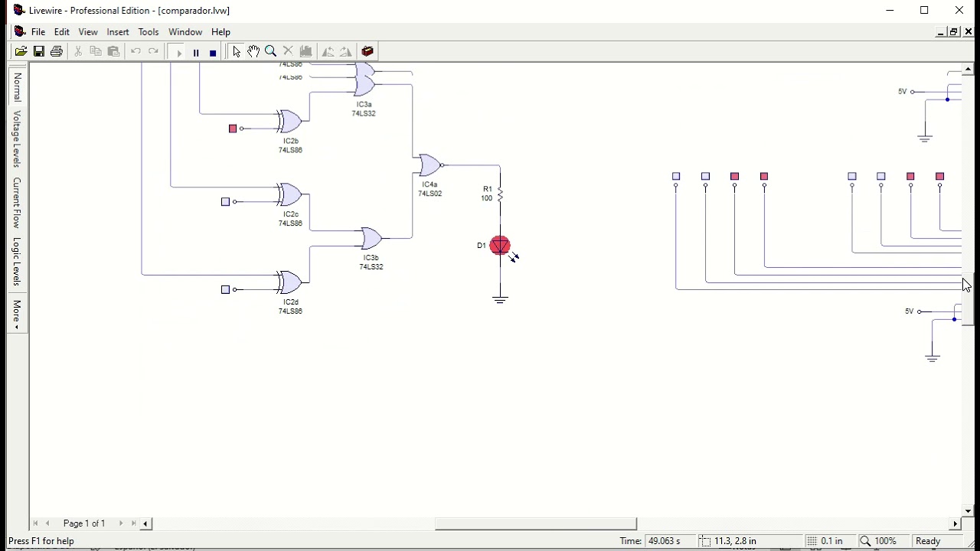Toggle leftmost logic input of right four-input group
Image resolution: width=980 pixels, height=551 pixels.
(x=851, y=176)
